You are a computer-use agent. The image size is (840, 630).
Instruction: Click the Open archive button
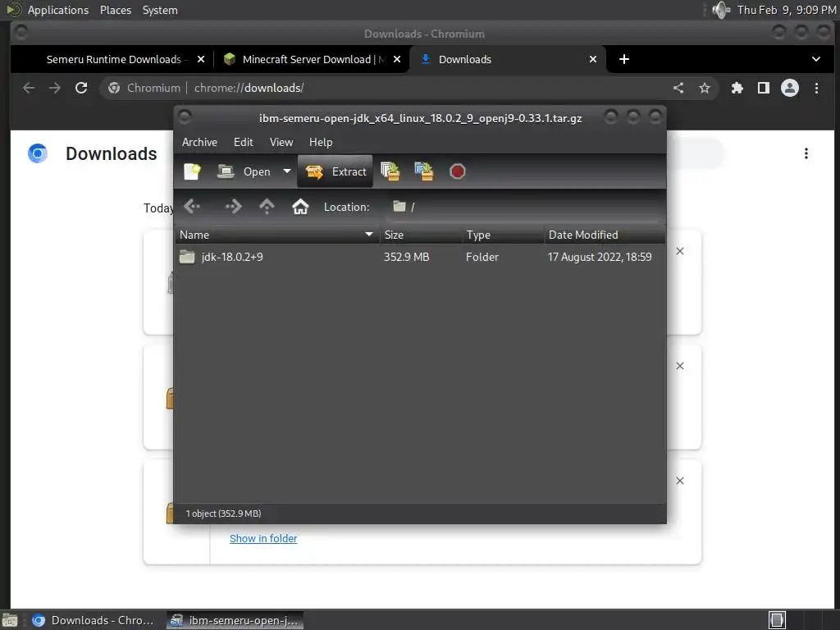click(x=244, y=171)
